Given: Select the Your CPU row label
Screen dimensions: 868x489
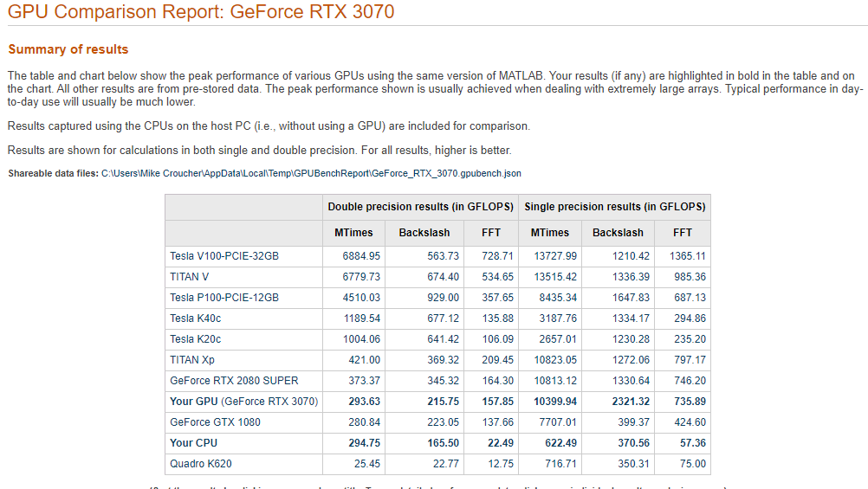Looking at the screenshot, I should pyautogui.click(x=194, y=443).
